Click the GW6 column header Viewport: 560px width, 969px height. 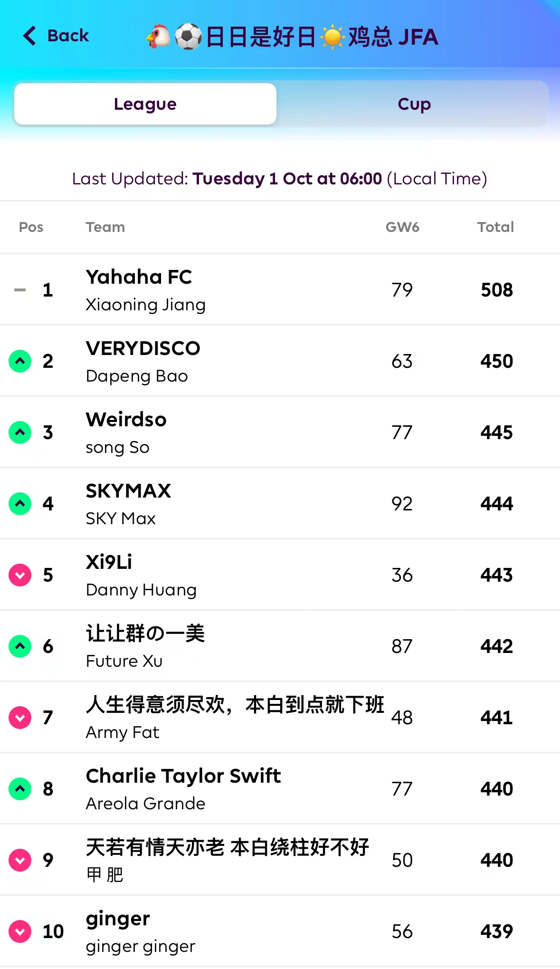(402, 227)
